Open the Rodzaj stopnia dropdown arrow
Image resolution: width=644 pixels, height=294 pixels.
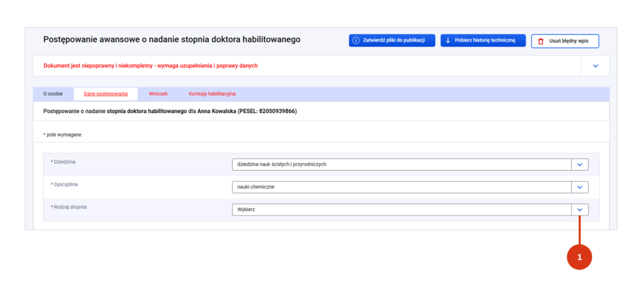tap(580, 210)
